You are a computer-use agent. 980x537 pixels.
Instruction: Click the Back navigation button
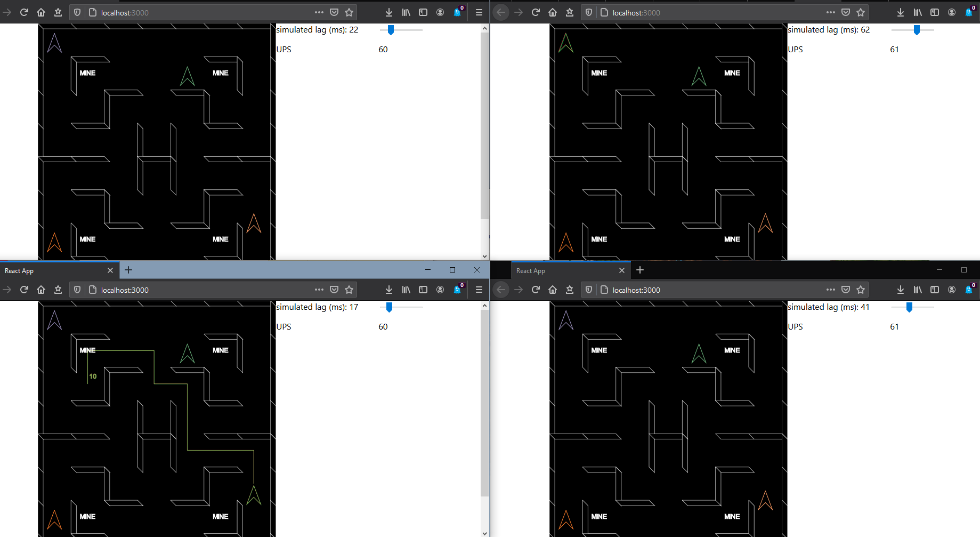(500, 12)
